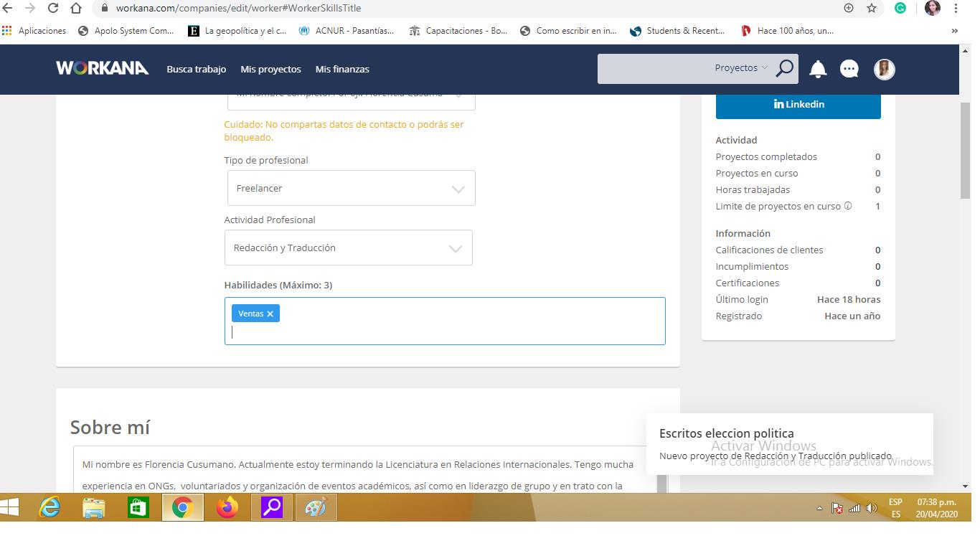Show hidden system tray icons
Screen dimensions: 980x551
[819, 509]
